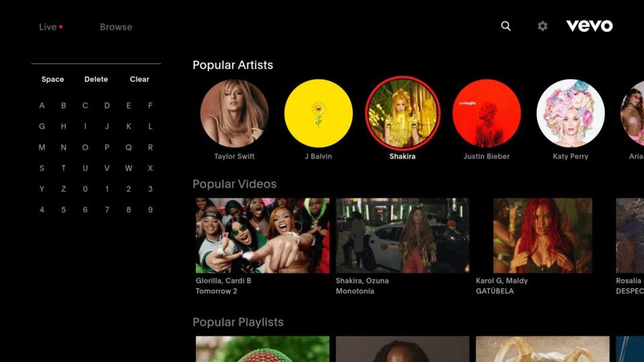Tap letter Z on the keyboard
This screenshot has width=644, height=362.
64,189
